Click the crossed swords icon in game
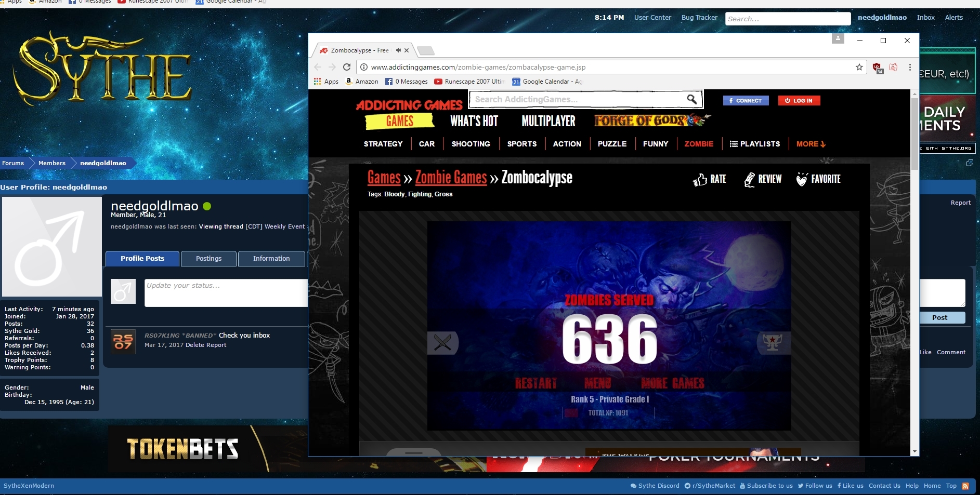The width and height of the screenshot is (980, 495). coord(442,343)
